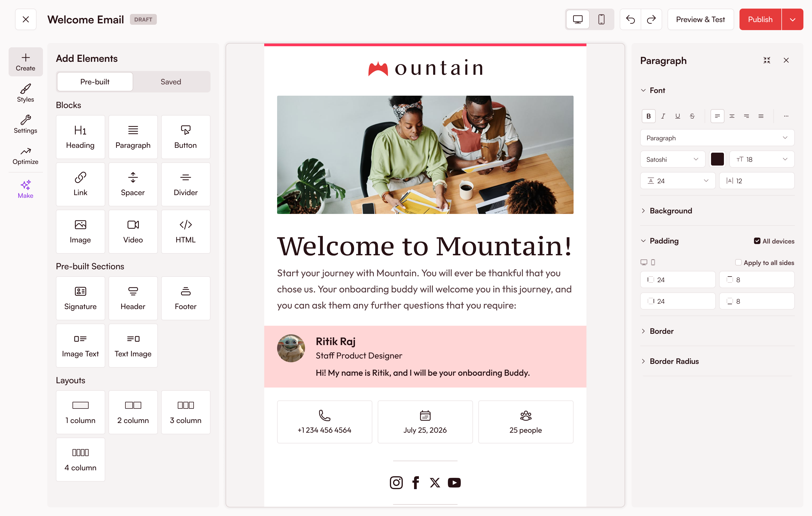Open the Styles sidebar tab

coord(26,93)
